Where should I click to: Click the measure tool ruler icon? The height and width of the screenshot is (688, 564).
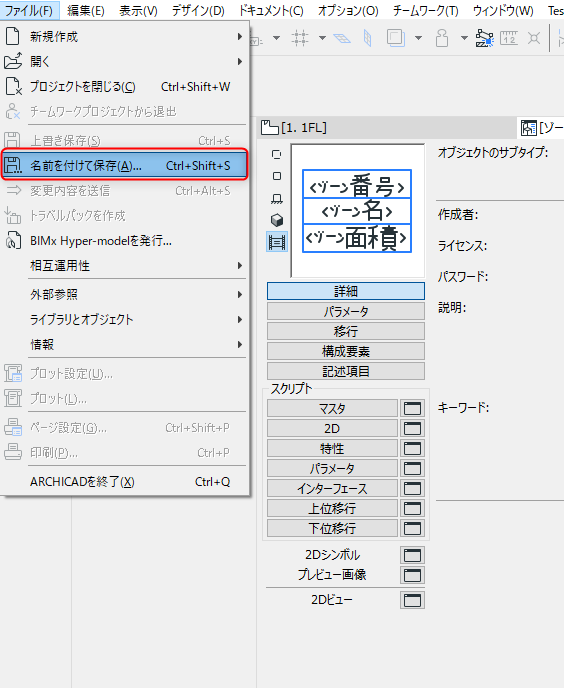pyautogui.click(x=509, y=38)
